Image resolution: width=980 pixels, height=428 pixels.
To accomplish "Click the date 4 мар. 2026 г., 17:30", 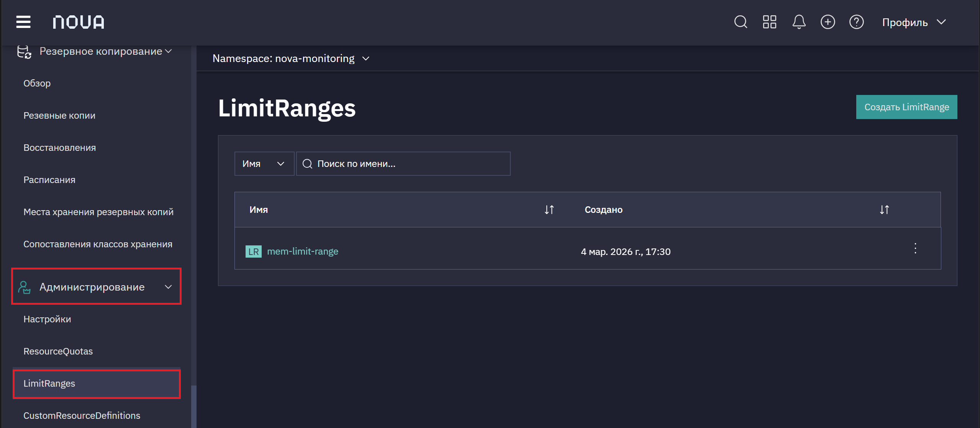I will click(x=626, y=252).
